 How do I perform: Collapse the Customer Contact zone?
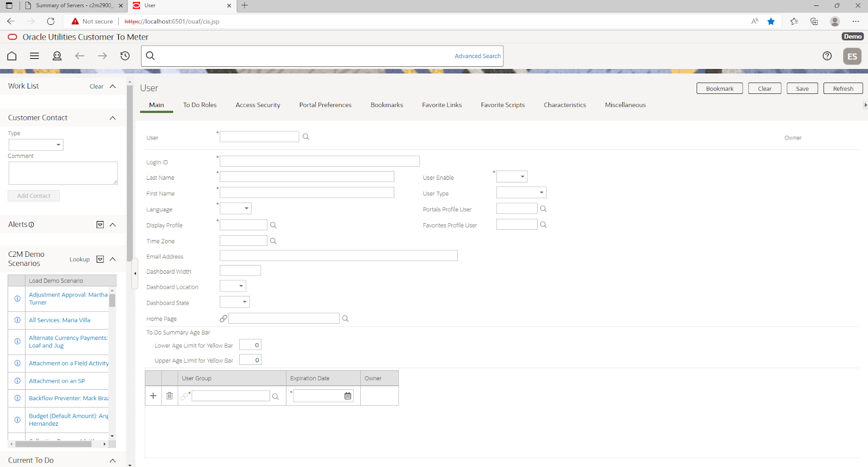point(113,118)
